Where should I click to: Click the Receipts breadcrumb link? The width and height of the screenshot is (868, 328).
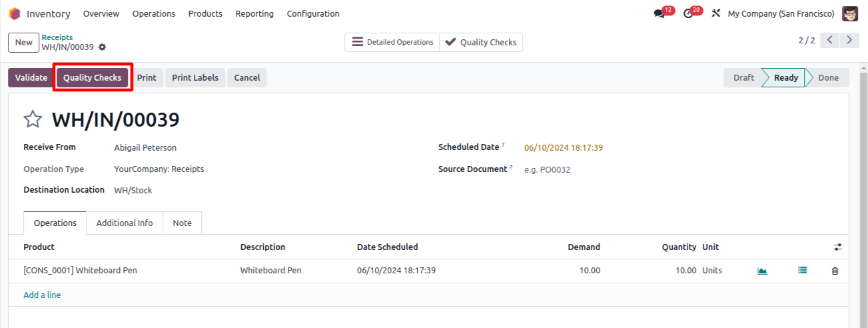pyautogui.click(x=57, y=37)
